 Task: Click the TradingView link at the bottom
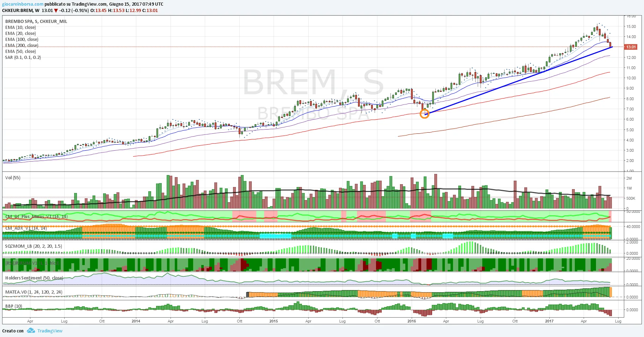point(50,331)
